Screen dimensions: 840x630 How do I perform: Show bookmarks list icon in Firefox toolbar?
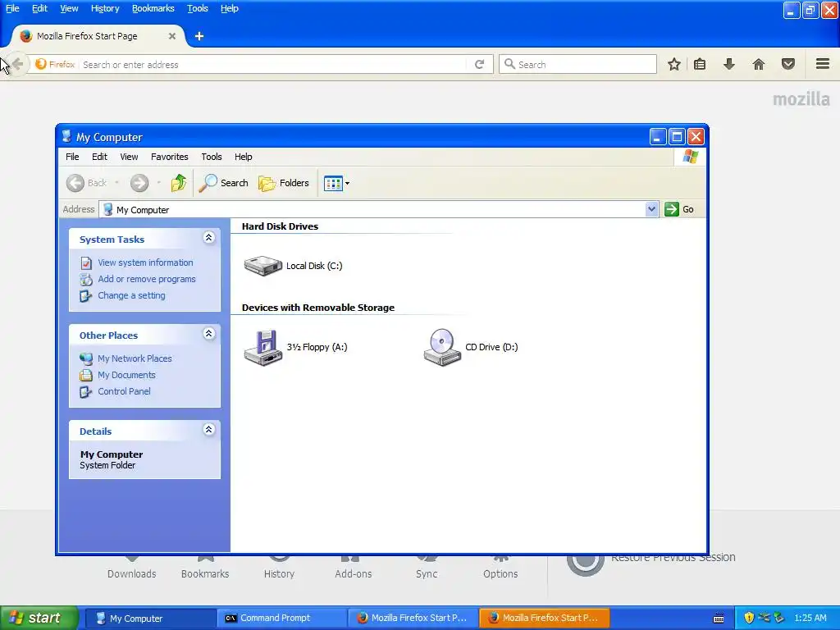pyautogui.click(x=700, y=64)
